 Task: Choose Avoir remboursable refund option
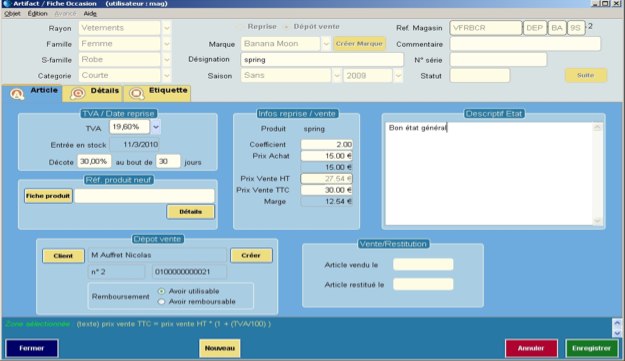tap(161, 302)
